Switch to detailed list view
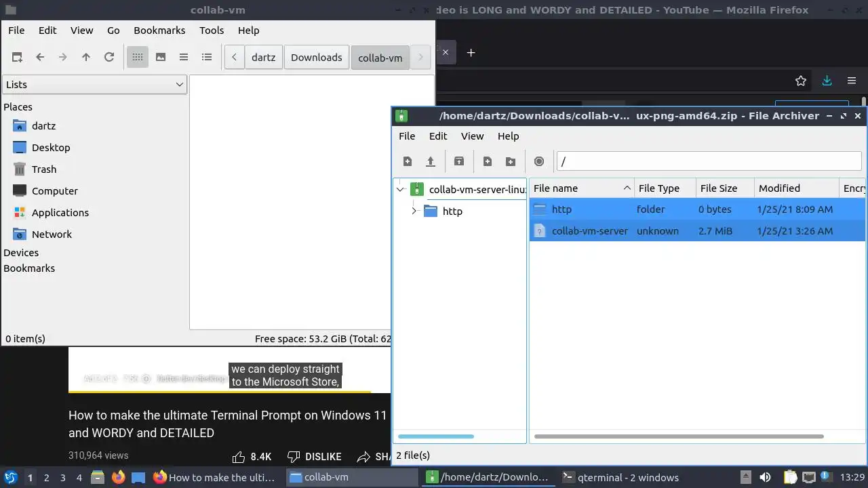868x488 pixels. 207,58
